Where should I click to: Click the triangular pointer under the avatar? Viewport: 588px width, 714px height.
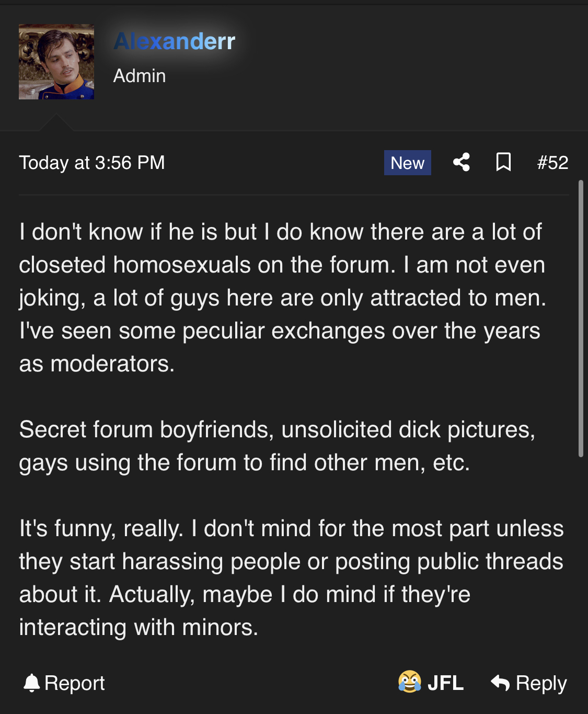point(56,122)
